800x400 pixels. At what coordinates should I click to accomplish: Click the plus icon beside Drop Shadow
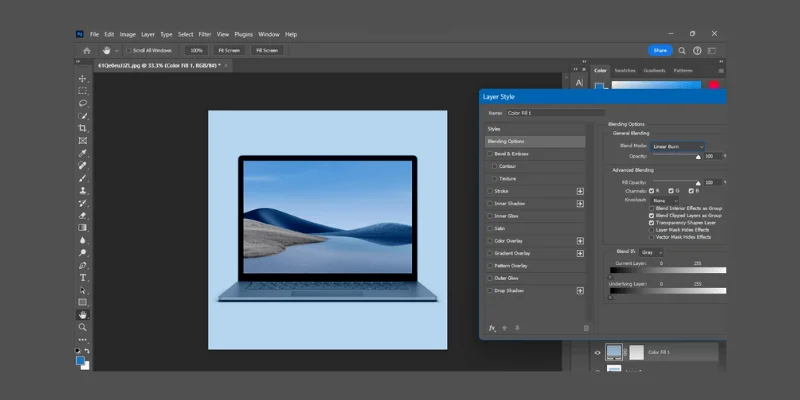pos(579,290)
